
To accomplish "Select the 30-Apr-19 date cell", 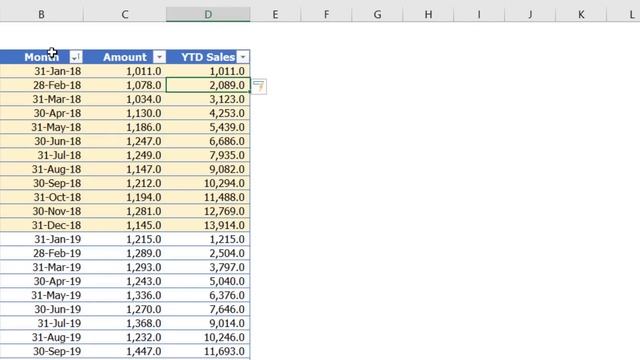I will coord(41,281).
